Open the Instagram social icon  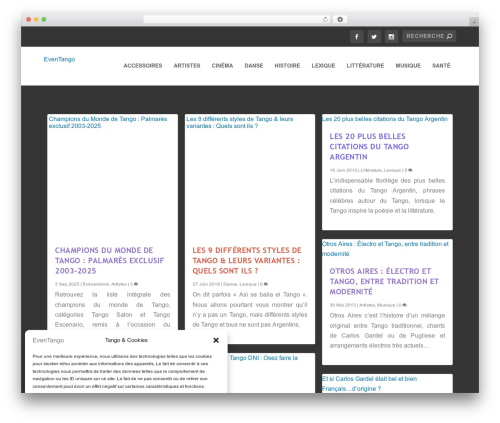click(391, 36)
